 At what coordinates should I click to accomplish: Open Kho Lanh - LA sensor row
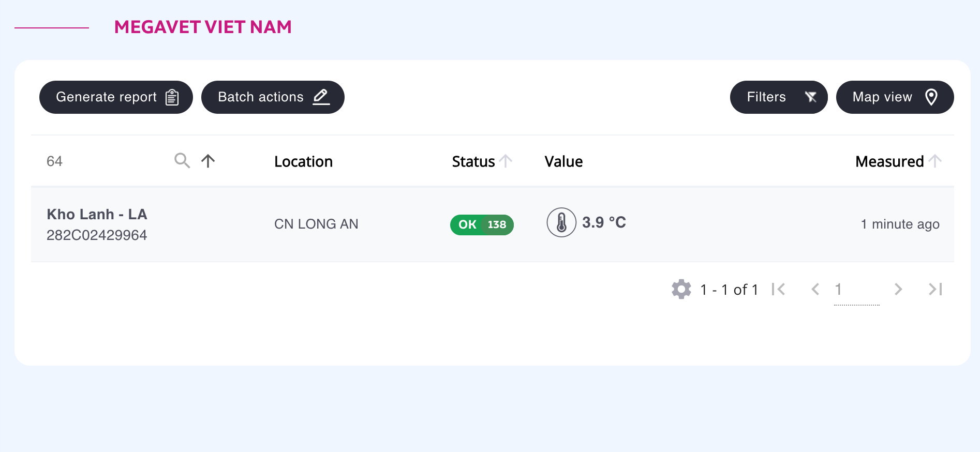pos(493,224)
